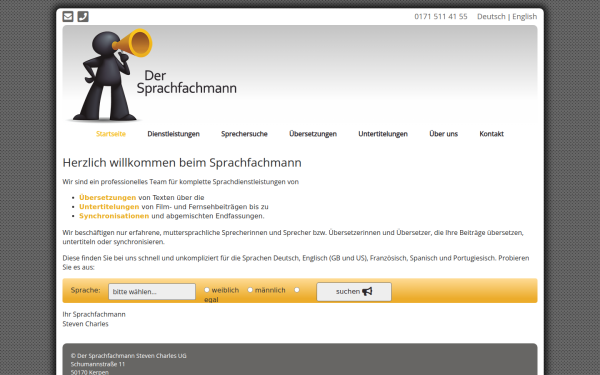
Task: Select the weiblich radio button
Action: pos(207,290)
